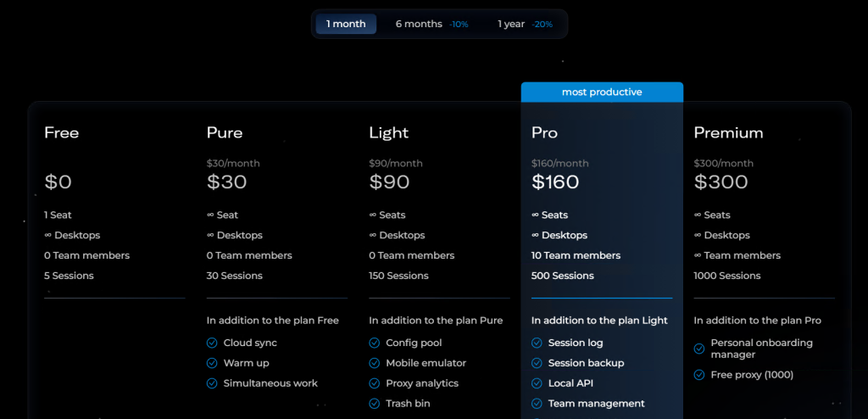Image resolution: width=868 pixels, height=419 pixels.
Task: Select the Premium plan heading
Action: pyautogui.click(x=728, y=133)
